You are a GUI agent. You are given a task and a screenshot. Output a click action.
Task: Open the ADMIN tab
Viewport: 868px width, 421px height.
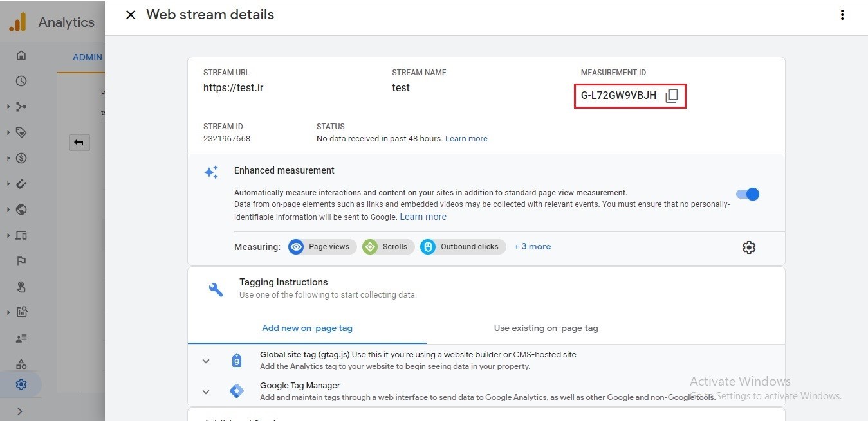[x=88, y=57]
